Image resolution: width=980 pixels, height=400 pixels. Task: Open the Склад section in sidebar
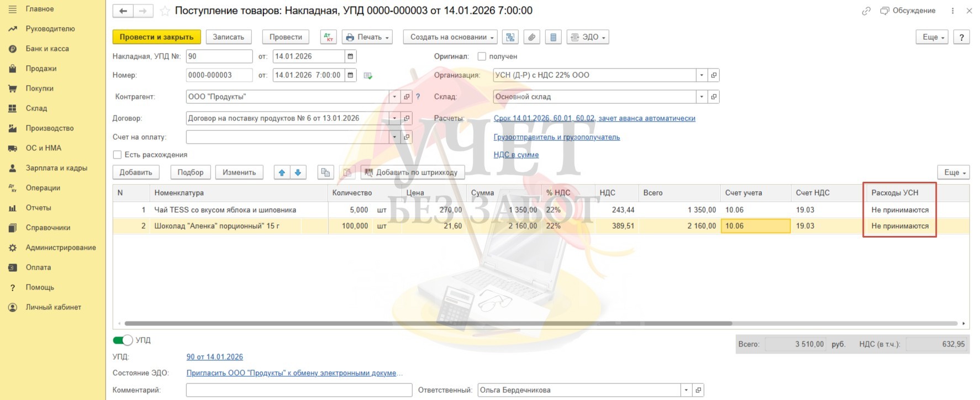point(36,108)
